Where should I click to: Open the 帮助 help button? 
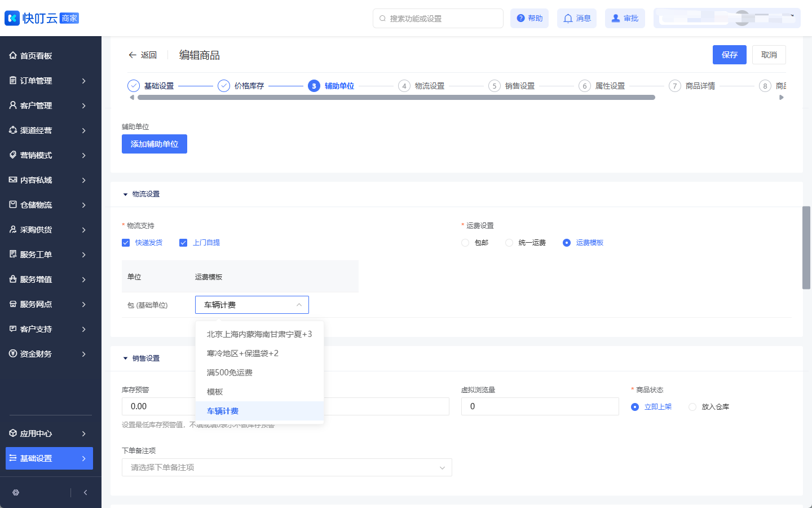529,18
